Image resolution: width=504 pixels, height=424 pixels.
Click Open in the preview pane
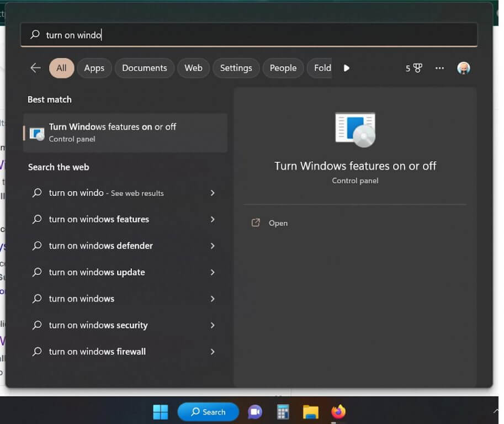click(278, 223)
